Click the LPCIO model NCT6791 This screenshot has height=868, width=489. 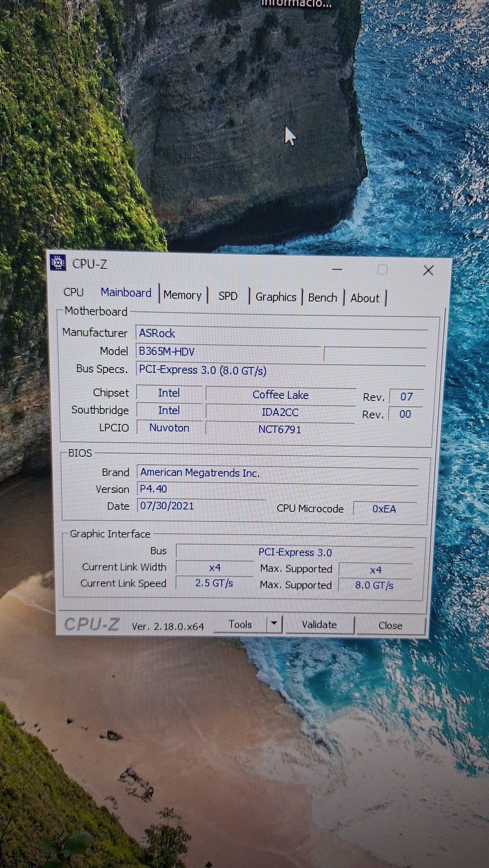pos(279,430)
